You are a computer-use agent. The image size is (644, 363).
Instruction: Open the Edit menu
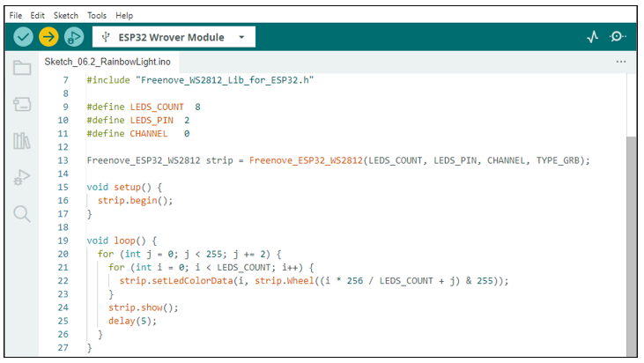click(x=37, y=16)
